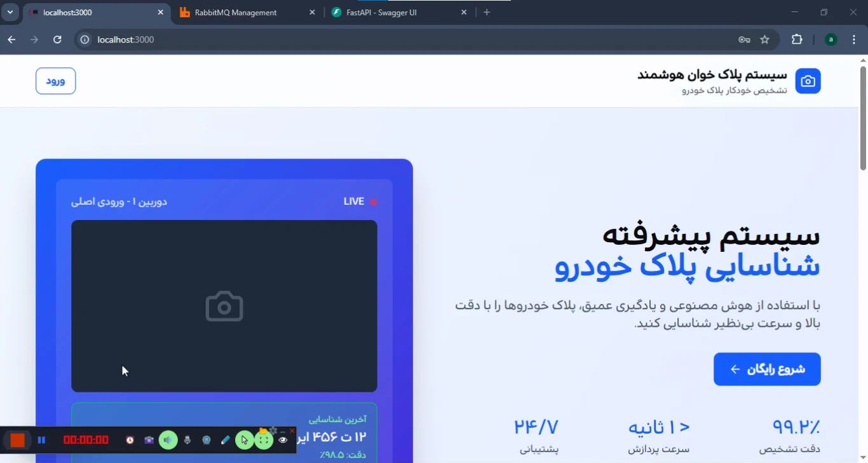Click the شروع رایگان start button
Viewport: 868px width, 463px height.
(x=767, y=370)
